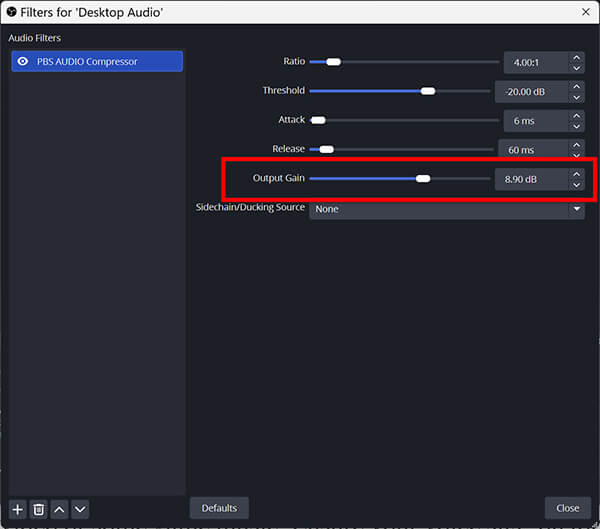Screen dimensions: 600x529
Task: Increase Output Gain with the up stepper arrow
Action: pyautogui.click(x=577, y=174)
